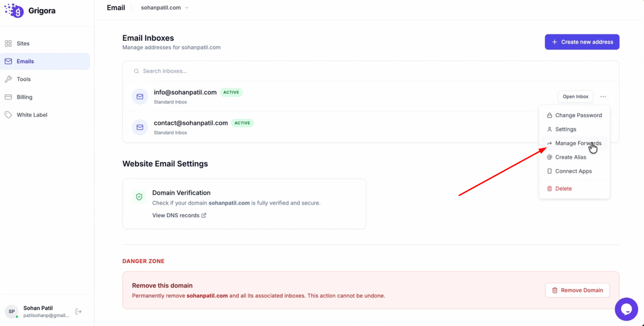
Task: Open Tools from the sidebar
Action: (x=23, y=79)
